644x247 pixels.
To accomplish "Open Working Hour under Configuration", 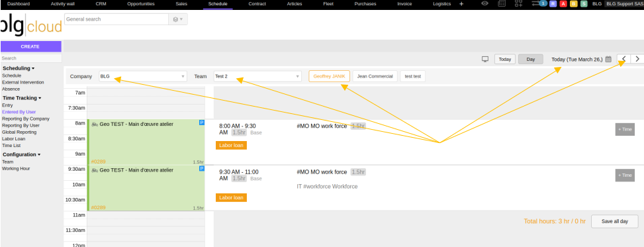I will point(16,168).
